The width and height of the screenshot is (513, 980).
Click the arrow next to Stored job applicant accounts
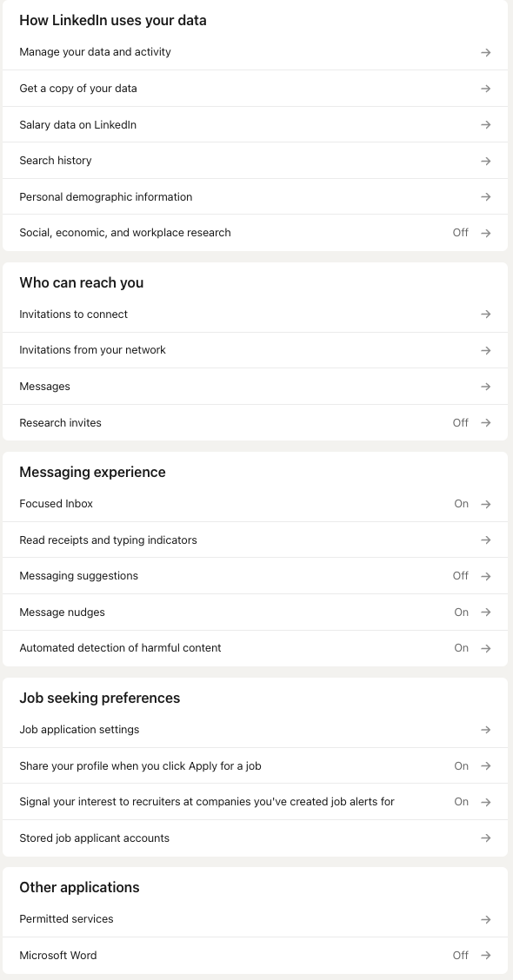485,838
